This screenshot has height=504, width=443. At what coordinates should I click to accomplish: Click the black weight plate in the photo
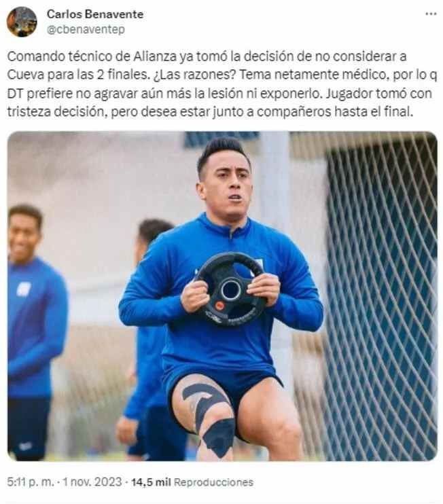pos(231,289)
